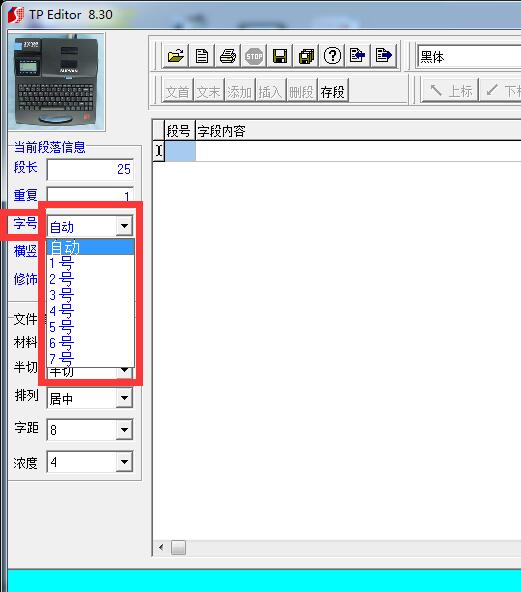Open help with the question mark icon

tap(332, 56)
